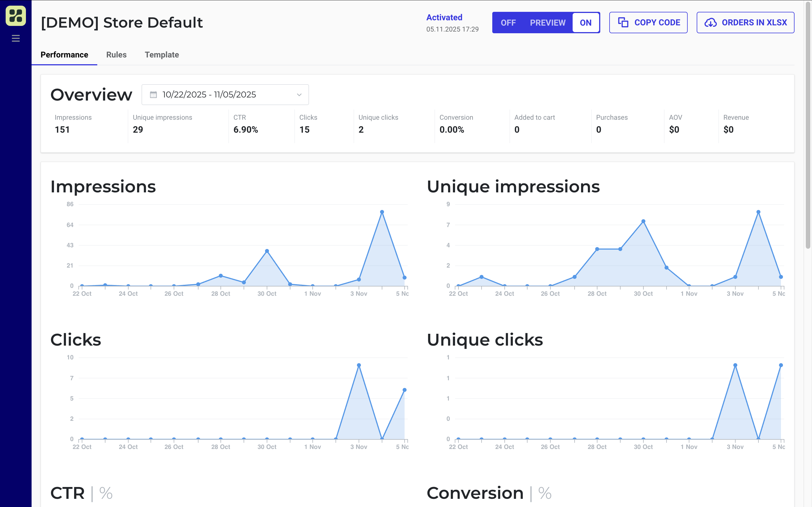
Task: Click the cloud download icon
Action: coord(710,23)
